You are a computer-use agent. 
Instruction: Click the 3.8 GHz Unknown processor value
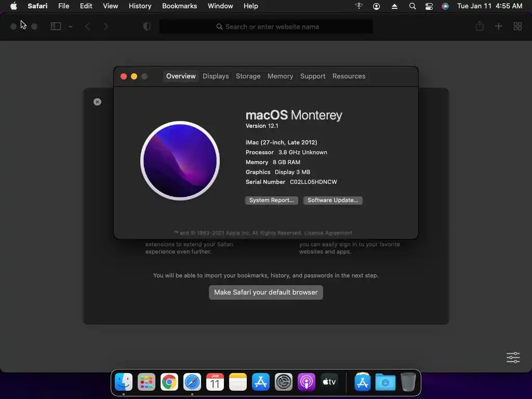pyautogui.click(x=303, y=152)
